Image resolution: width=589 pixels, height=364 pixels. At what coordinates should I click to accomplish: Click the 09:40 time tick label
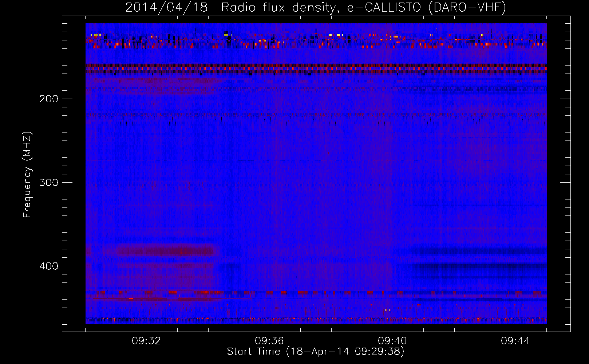[x=393, y=341]
